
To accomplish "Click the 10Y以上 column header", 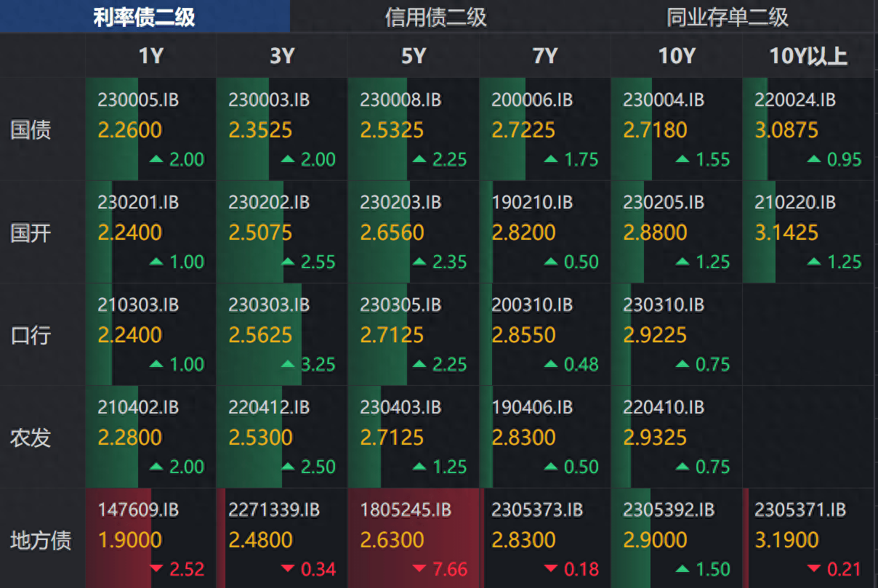I will pyautogui.click(x=808, y=57).
